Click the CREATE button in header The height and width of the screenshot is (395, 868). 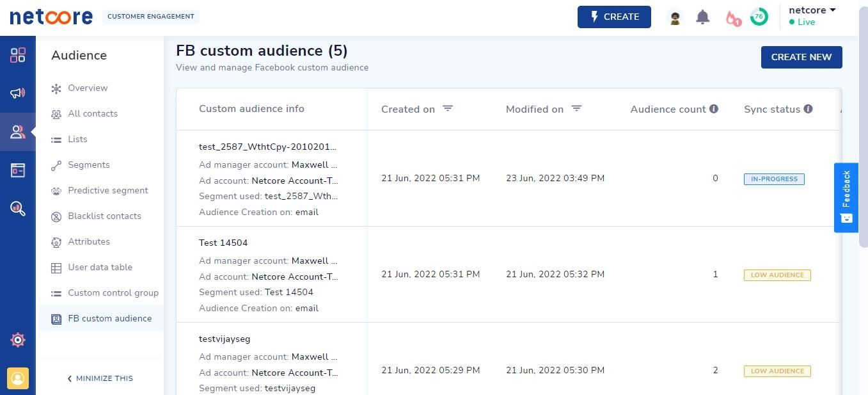[x=614, y=17]
